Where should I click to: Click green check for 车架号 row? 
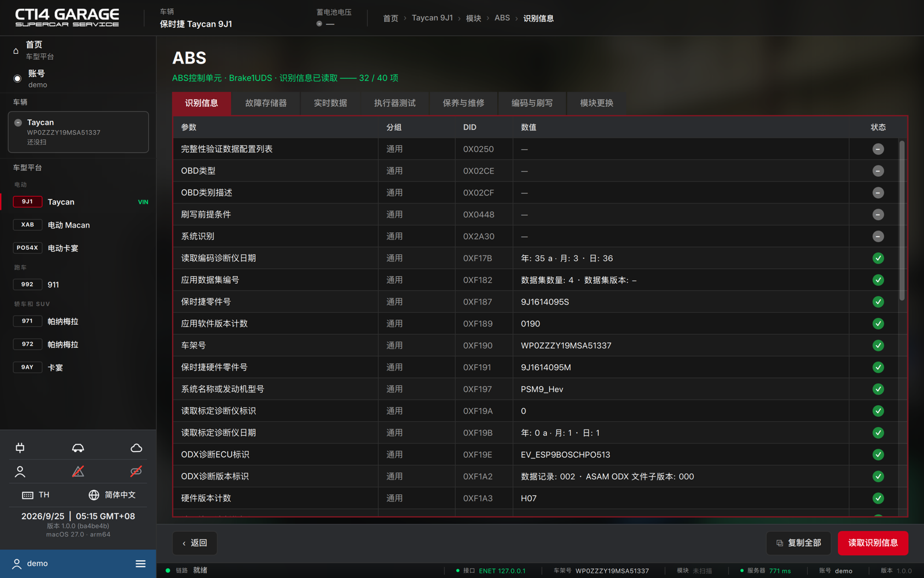878,346
